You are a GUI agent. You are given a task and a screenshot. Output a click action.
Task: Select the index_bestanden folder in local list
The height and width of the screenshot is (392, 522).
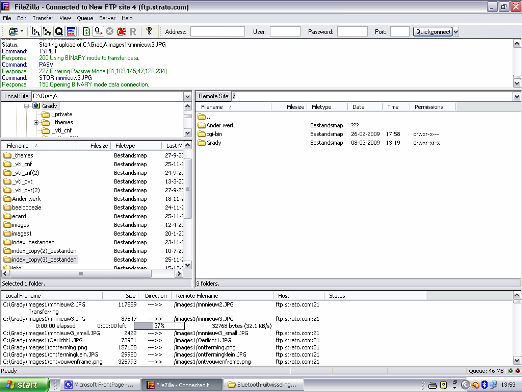tap(29, 242)
